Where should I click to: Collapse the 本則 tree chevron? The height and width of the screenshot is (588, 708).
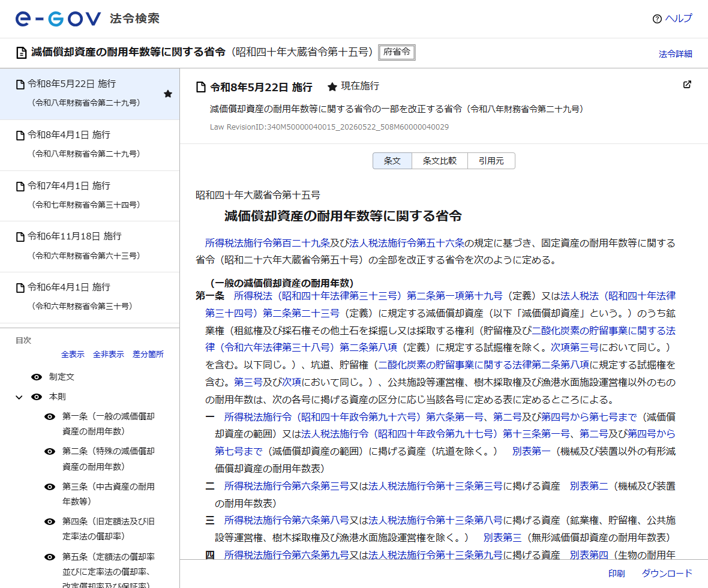click(x=19, y=397)
